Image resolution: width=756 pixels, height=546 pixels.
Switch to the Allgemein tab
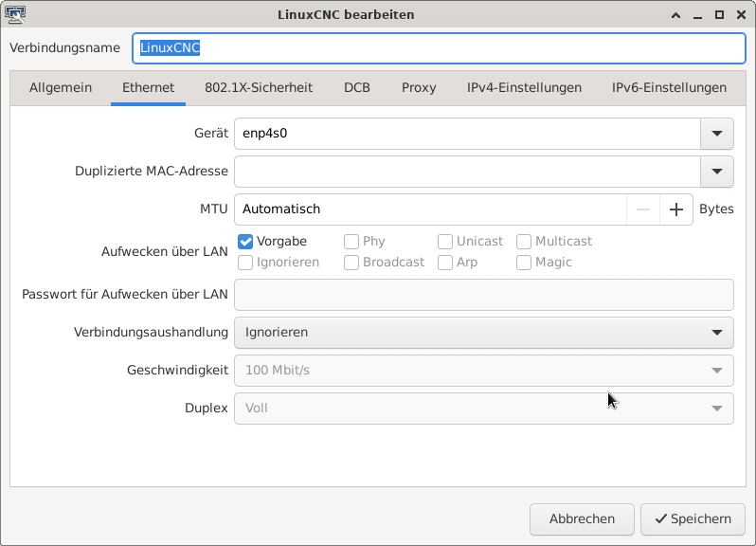pos(61,88)
